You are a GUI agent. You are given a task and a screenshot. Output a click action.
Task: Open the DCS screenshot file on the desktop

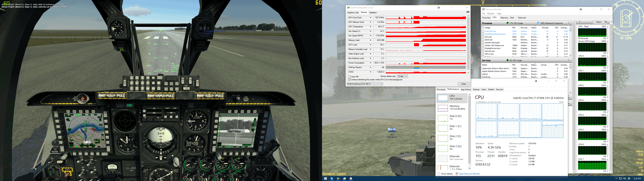pos(392,133)
